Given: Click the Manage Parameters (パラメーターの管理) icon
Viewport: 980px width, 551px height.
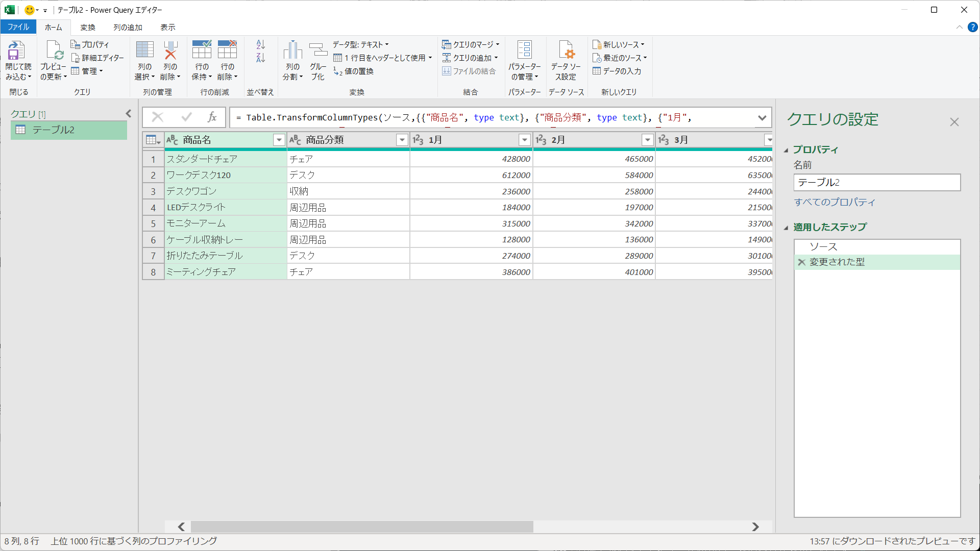Looking at the screenshot, I should 524,50.
